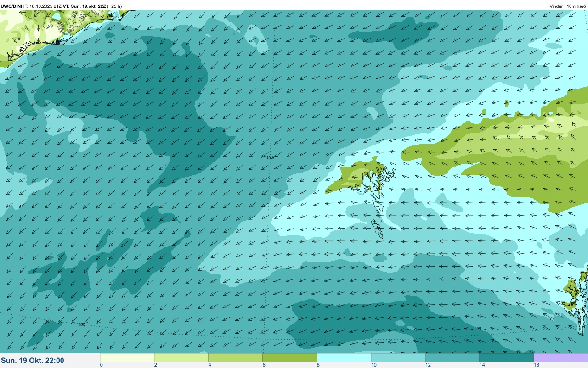Click the '(+25 h)' forecast offset text
Viewport: 588px width, 368px height.
click(114, 6)
